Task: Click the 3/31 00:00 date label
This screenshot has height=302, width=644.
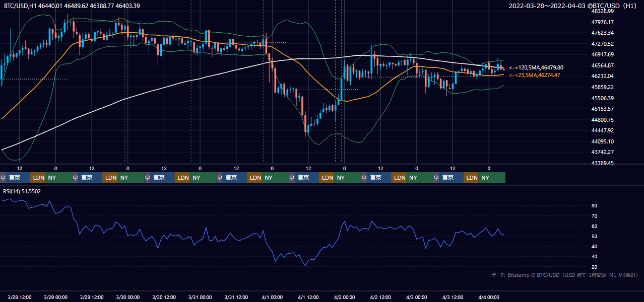Action: [x=200, y=297]
